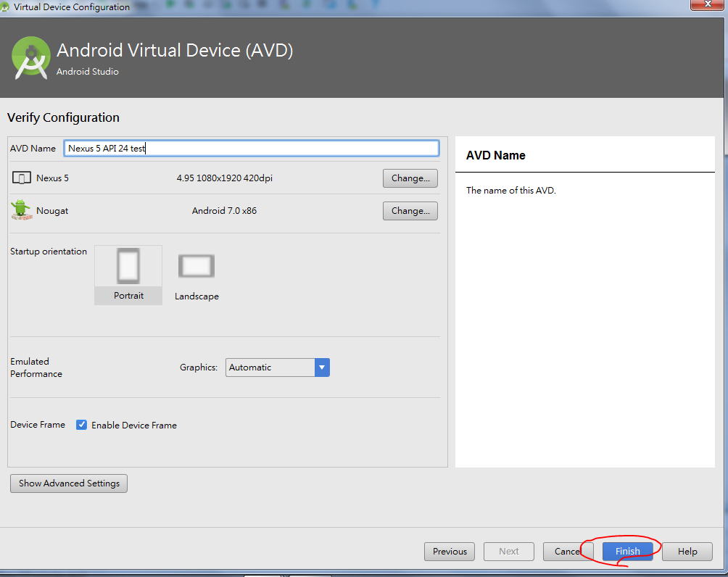
Task: Go to the Previous step
Action: coord(450,552)
